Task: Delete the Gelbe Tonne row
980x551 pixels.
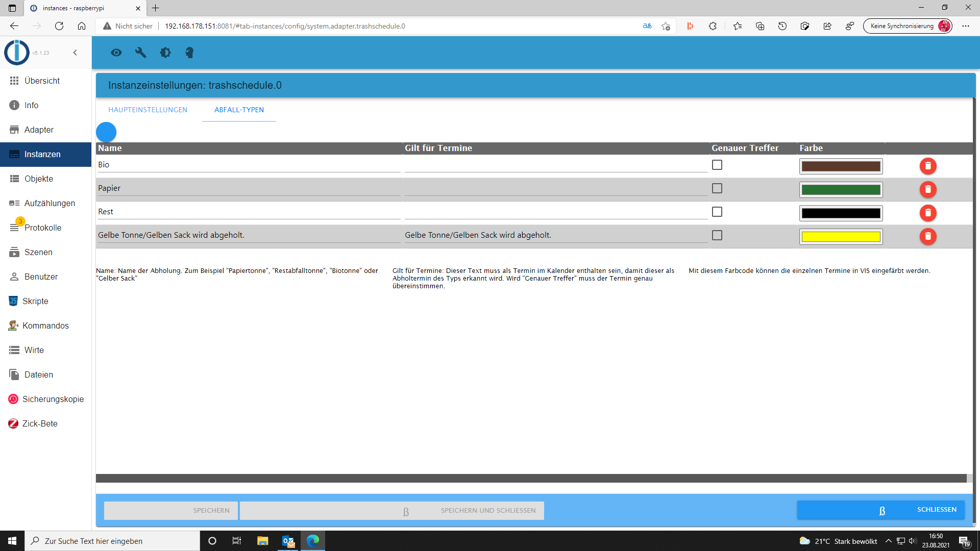Action: click(x=927, y=236)
